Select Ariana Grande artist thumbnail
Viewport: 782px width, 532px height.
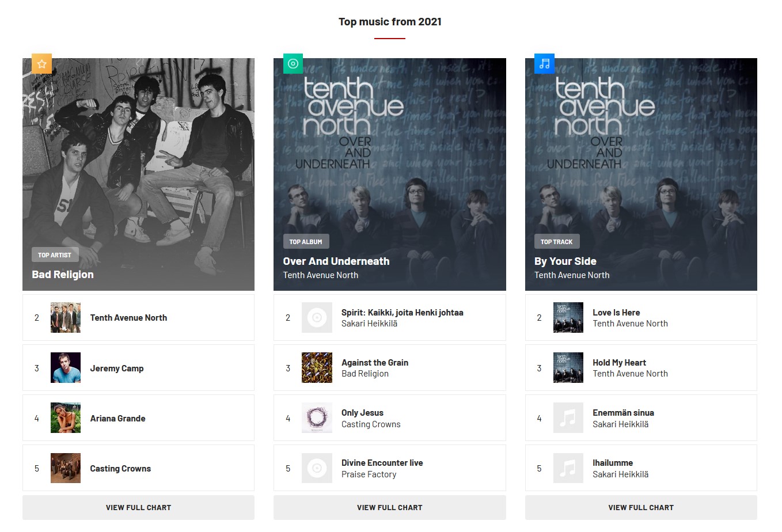[x=66, y=418]
